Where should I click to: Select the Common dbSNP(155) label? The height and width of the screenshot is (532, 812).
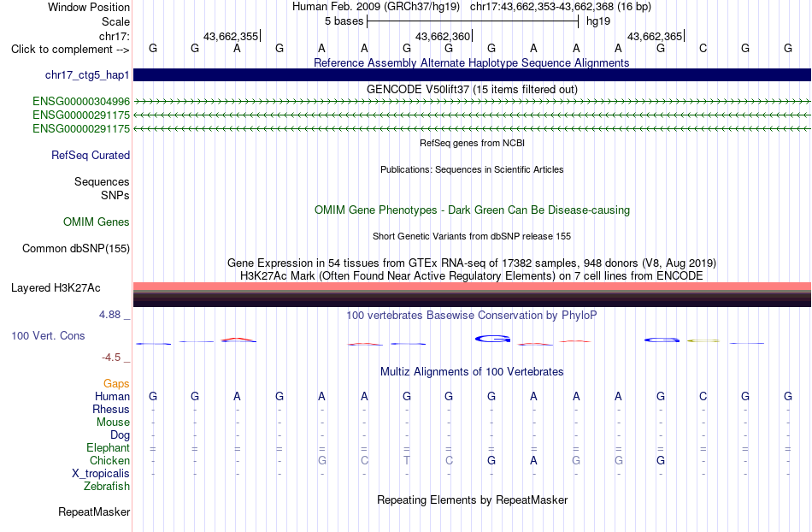pyautogui.click(x=75, y=249)
